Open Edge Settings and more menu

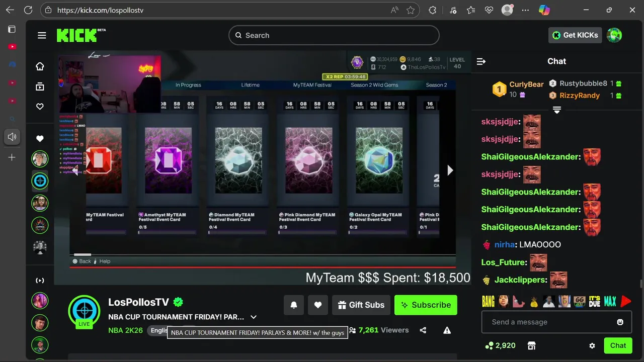pos(525,10)
